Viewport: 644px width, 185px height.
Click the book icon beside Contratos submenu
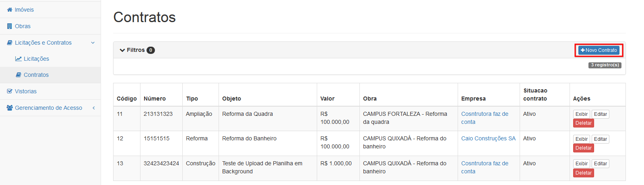coord(19,75)
